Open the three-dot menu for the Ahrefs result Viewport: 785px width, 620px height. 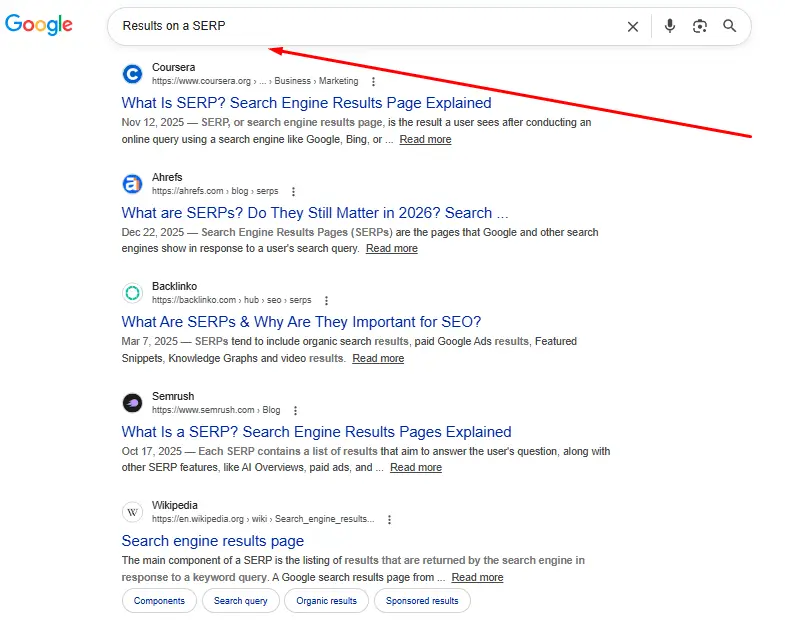[293, 191]
